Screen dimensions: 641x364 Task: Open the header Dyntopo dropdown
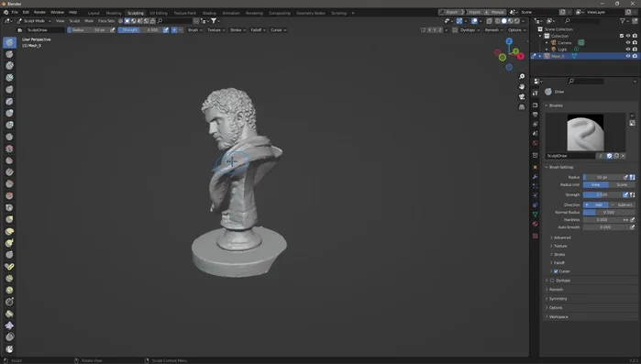click(x=470, y=30)
